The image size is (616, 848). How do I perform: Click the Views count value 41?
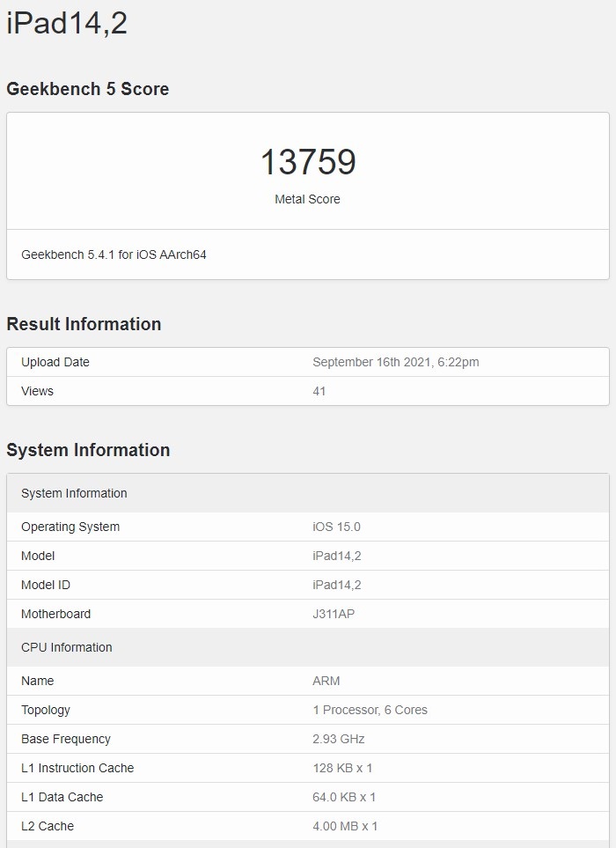(319, 391)
